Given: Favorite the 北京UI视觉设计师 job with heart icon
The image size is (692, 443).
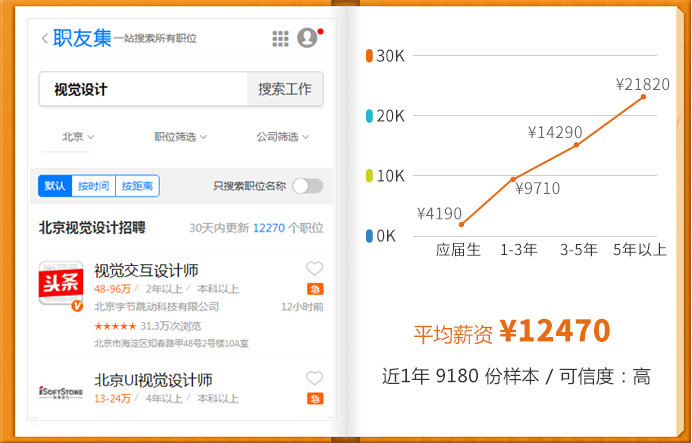Looking at the screenshot, I should tap(314, 378).
